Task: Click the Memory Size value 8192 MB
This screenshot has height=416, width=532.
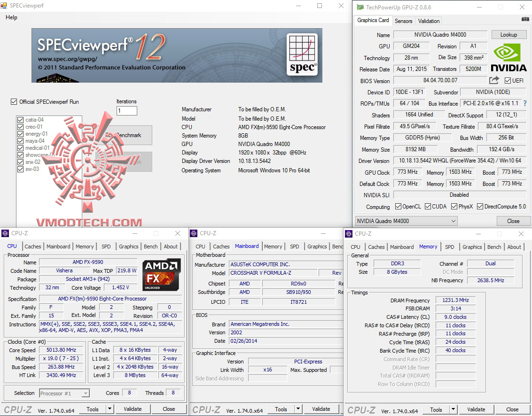Action: point(415,149)
